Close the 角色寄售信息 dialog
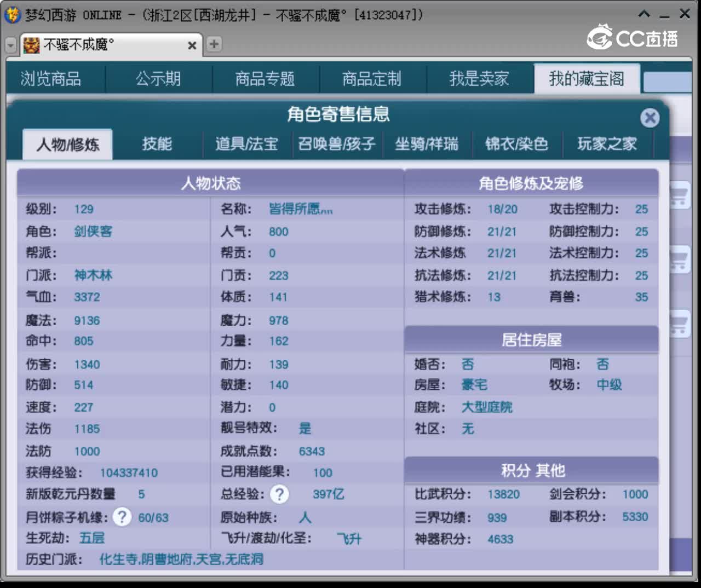 [x=650, y=118]
